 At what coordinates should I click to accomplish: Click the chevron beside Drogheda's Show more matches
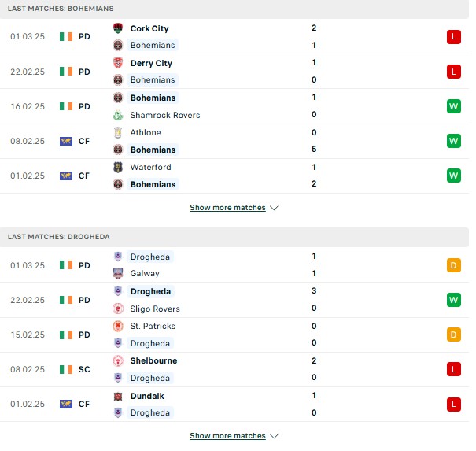point(274,436)
